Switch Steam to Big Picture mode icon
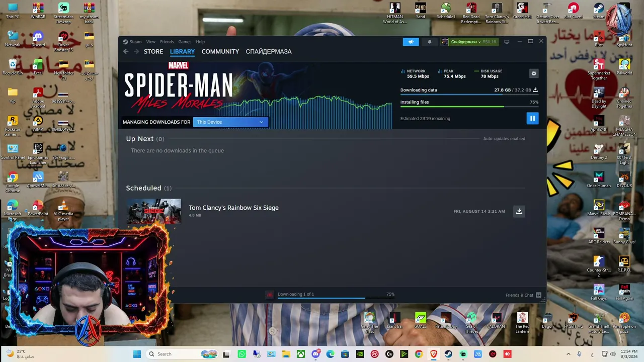Viewport: 644px width, 362px height. coord(507,42)
